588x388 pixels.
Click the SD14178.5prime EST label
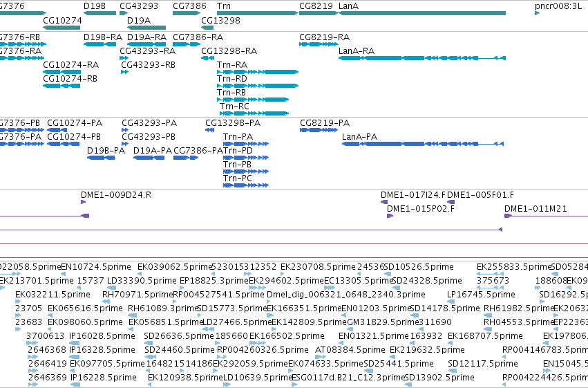(445, 309)
